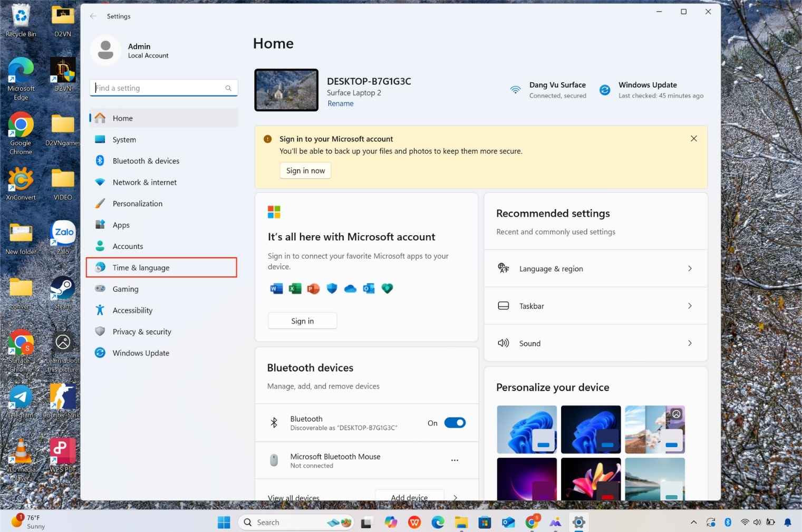This screenshot has width=802, height=532.
Task: Select Network & internet in sidebar
Action: click(x=144, y=182)
